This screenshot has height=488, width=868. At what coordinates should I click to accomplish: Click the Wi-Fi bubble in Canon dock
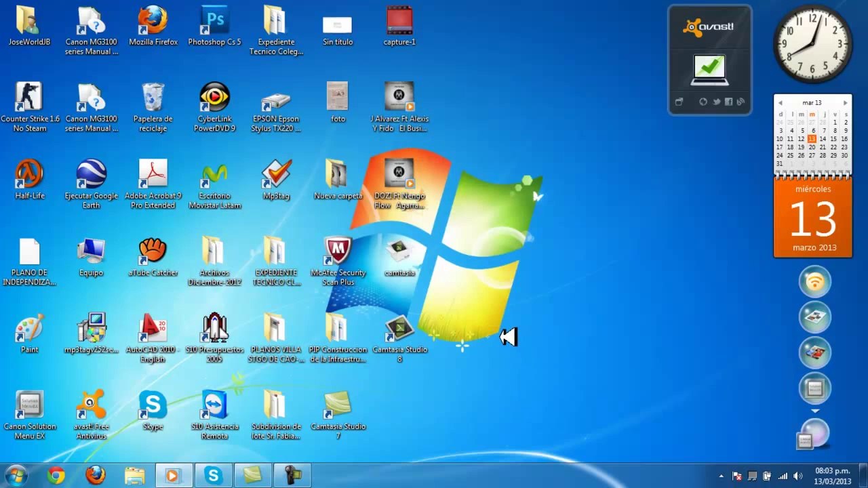coord(814,282)
